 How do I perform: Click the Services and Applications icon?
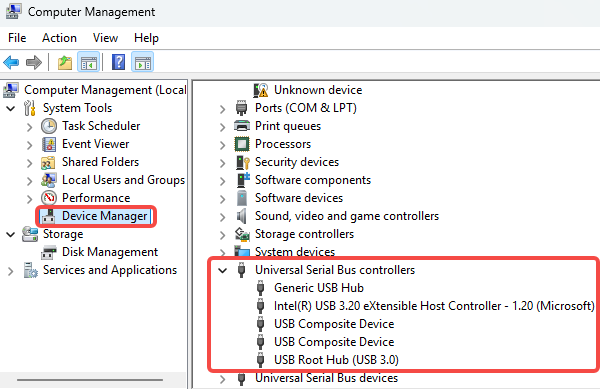pos(30,270)
